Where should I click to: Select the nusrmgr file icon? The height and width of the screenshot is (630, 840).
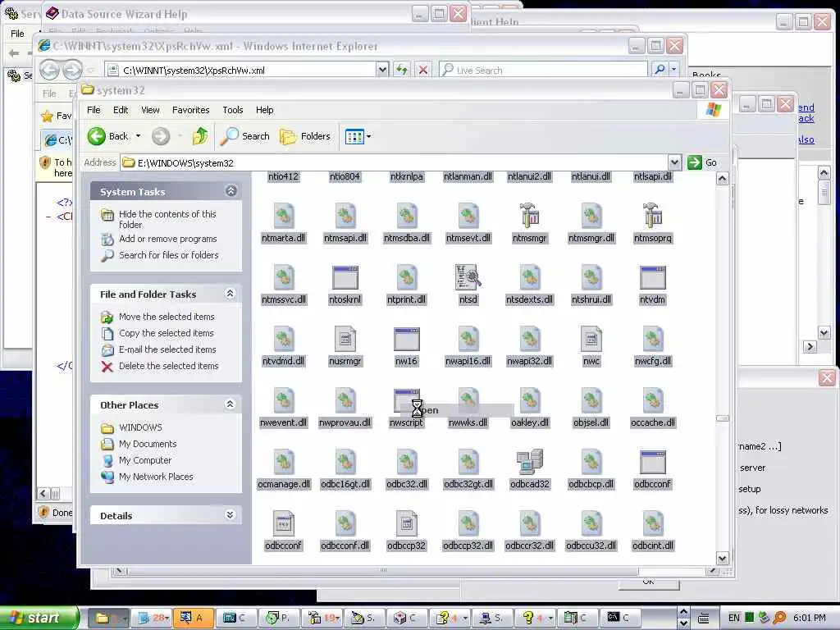[345, 340]
